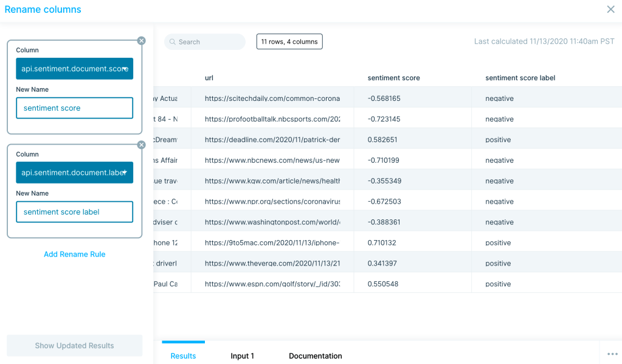Click the Show Updated Results button
Screen dimensions: 622x364
coord(74,345)
